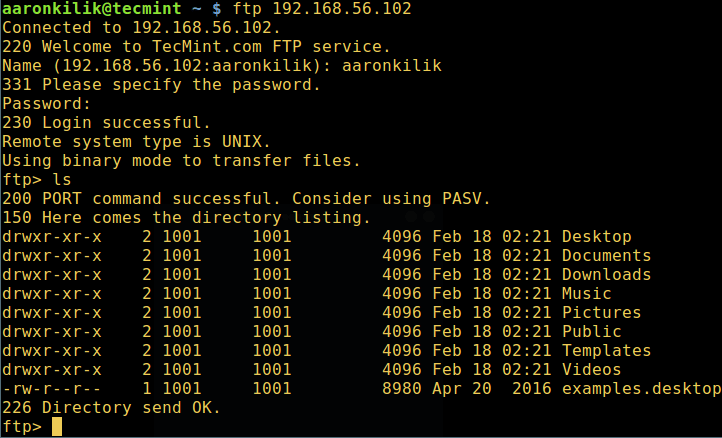Select the Public folder name
The width and height of the screenshot is (722, 438).
591,332
